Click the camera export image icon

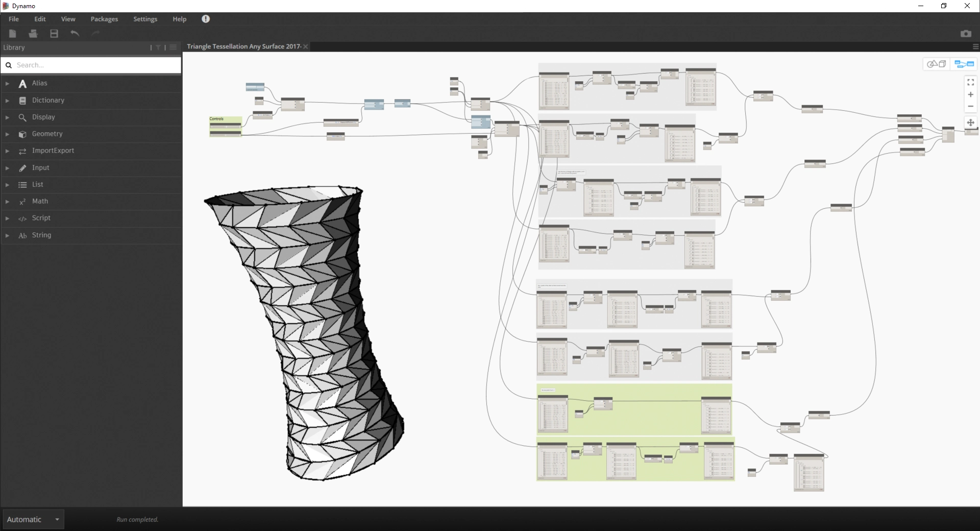966,34
